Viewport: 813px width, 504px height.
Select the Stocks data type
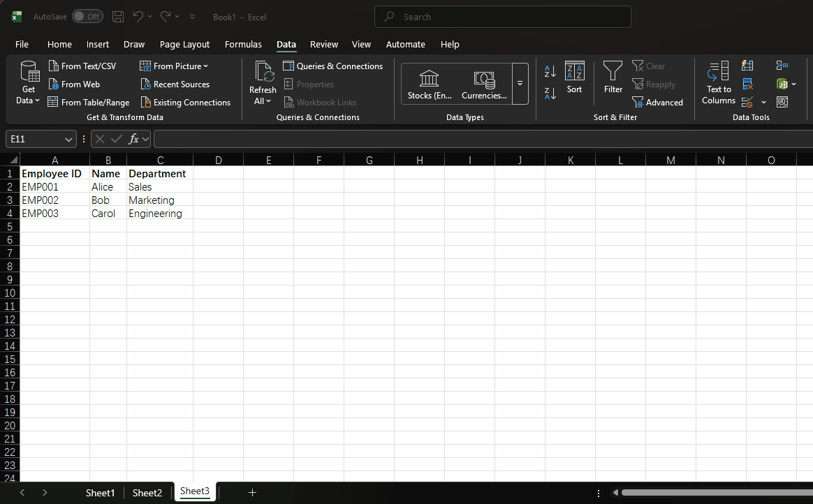tap(429, 84)
